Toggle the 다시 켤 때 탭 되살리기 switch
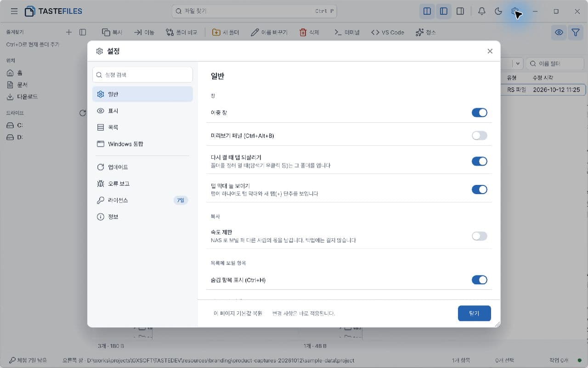Image resolution: width=588 pixels, height=368 pixels. tap(480, 161)
